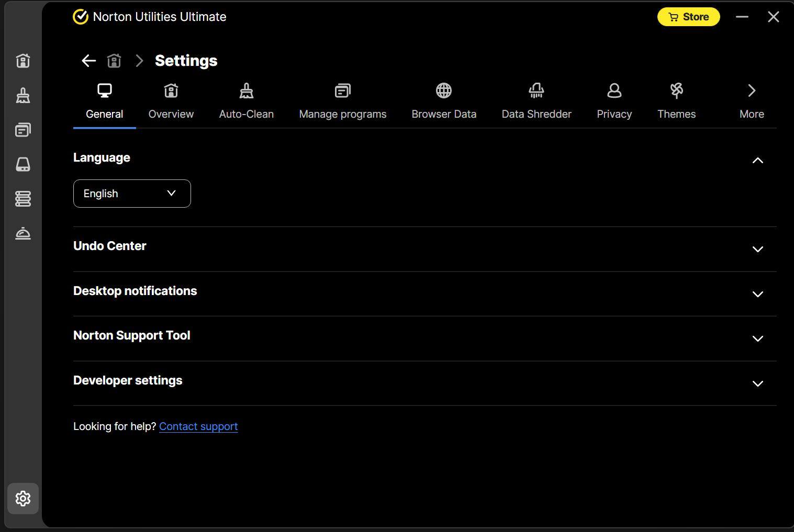Expand the Desktop notifications section
This screenshot has height=532, width=794.
[x=757, y=294]
